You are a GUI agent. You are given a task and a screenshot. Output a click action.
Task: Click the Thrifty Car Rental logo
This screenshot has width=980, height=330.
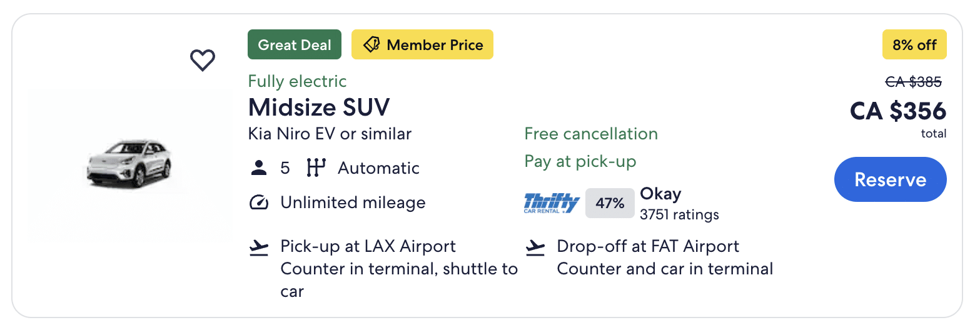[x=551, y=202]
